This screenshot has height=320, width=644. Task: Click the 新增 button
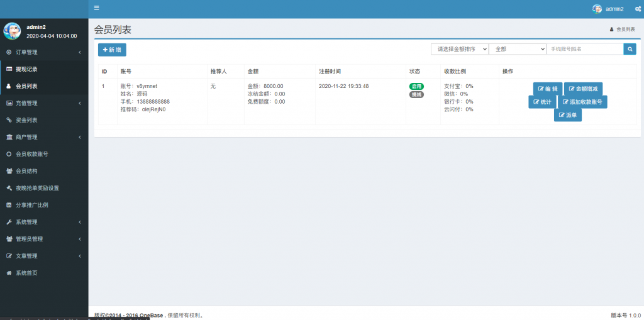(x=112, y=50)
